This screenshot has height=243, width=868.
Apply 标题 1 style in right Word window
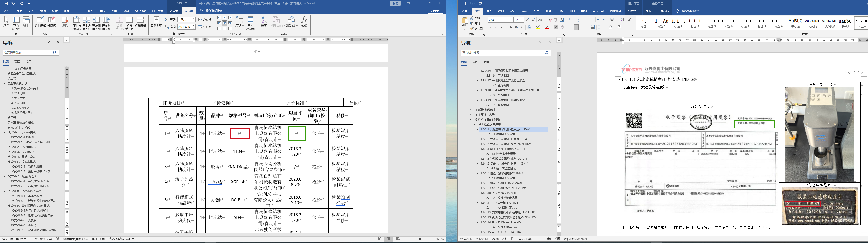click(645, 23)
